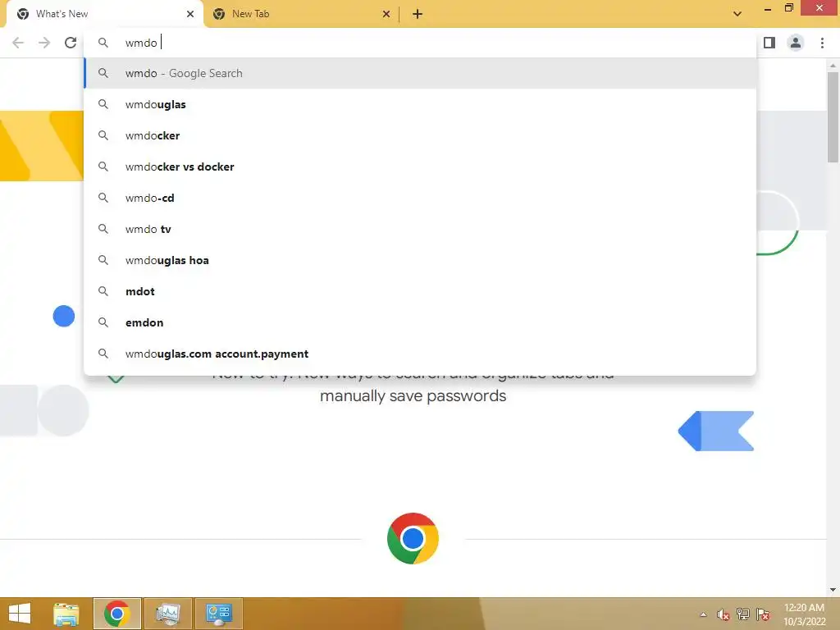The height and width of the screenshot is (630, 840).
Task: Select 'wmdo - Google Search' suggestion
Action: [421, 73]
